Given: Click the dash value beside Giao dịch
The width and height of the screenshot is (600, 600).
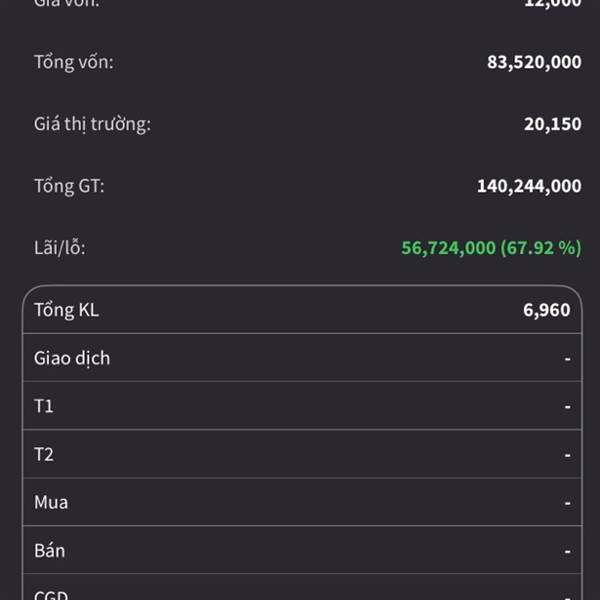Looking at the screenshot, I should pyautogui.click(x=567, y=358).
